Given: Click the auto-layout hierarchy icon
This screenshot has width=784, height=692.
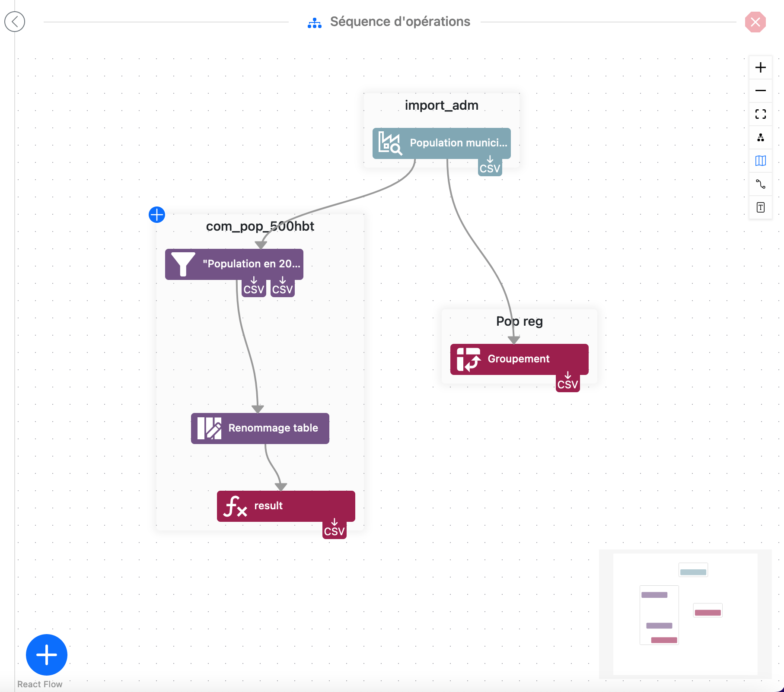Looking at the screenshot, I should click(760, 137).
